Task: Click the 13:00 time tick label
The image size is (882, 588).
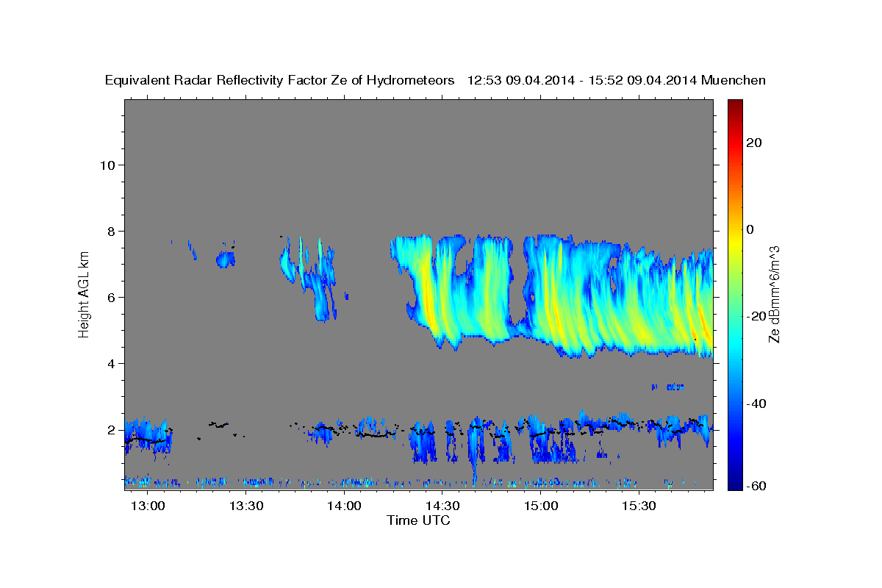Action: coord(148,506)
